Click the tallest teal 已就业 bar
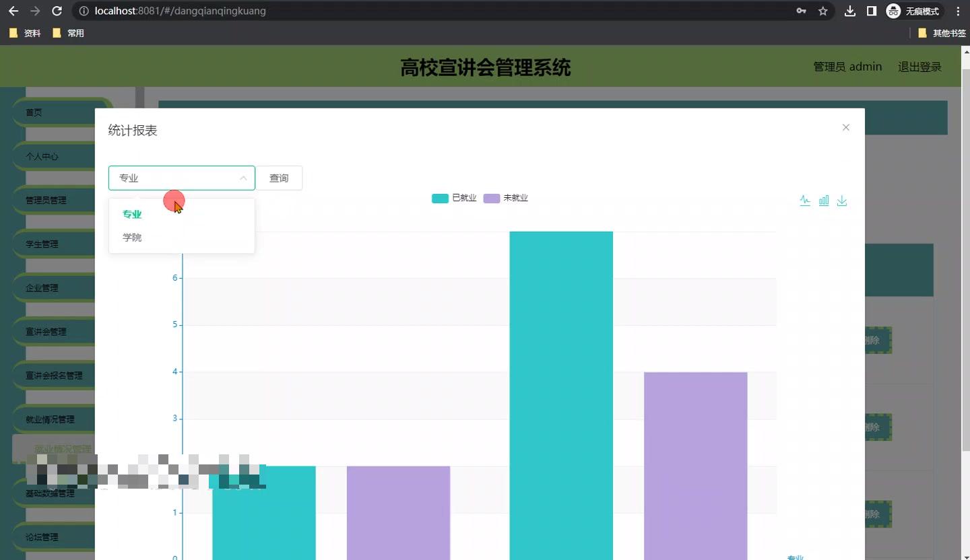This screenshot has width=970, height=560. click(x=561, y=396)
